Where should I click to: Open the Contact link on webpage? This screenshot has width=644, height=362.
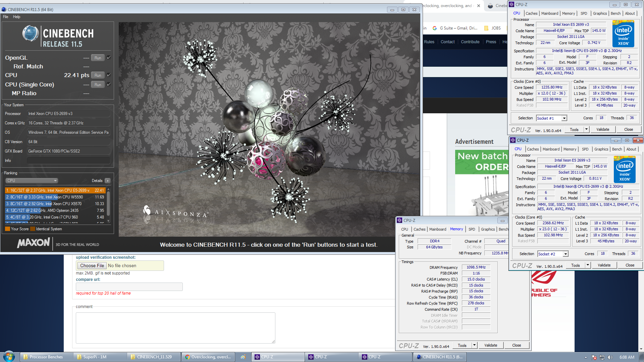(447, 42)
